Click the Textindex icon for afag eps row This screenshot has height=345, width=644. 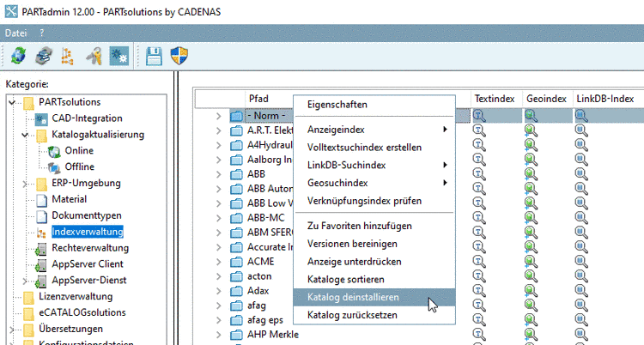click(x=479, y=319)
